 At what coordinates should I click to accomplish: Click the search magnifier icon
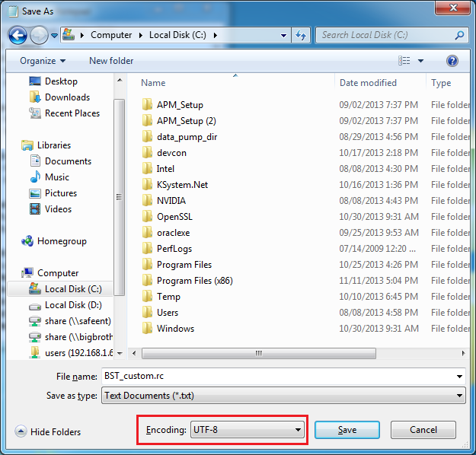(x=459, y=35)
